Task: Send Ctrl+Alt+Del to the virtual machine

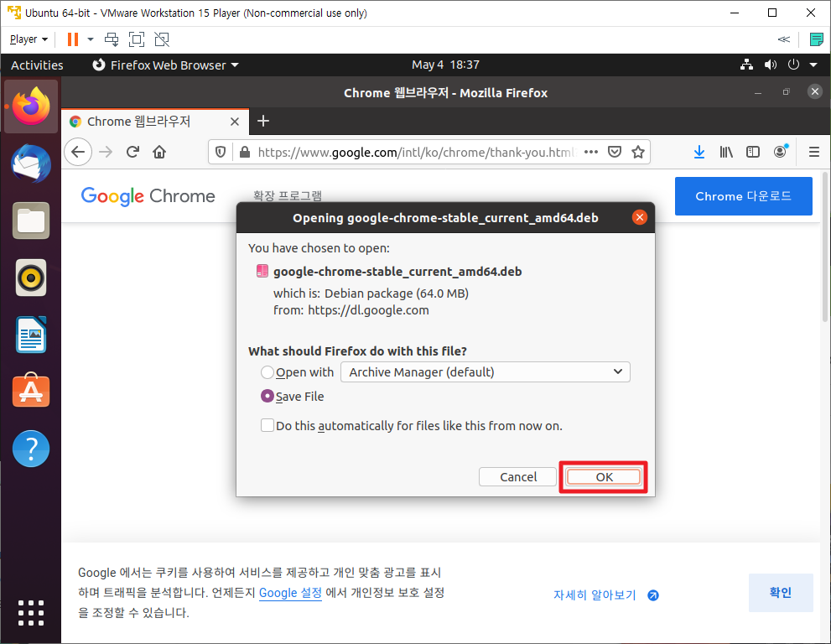Action: 112,39
